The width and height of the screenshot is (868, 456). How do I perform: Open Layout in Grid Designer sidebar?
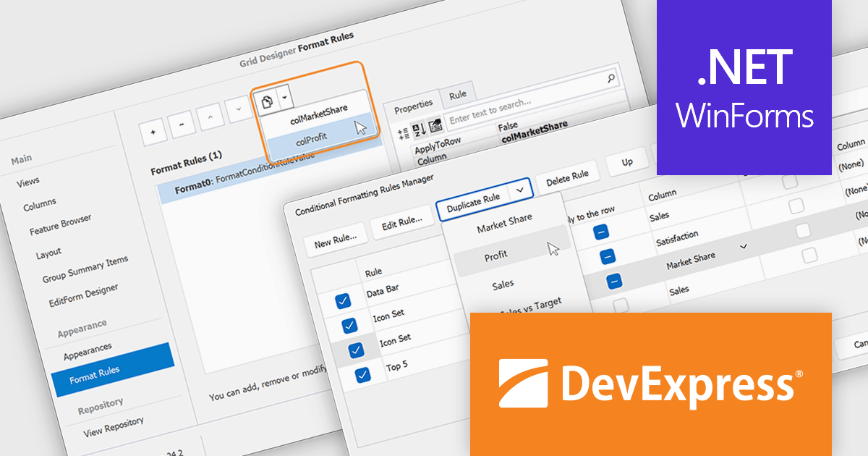pos(48,254)
